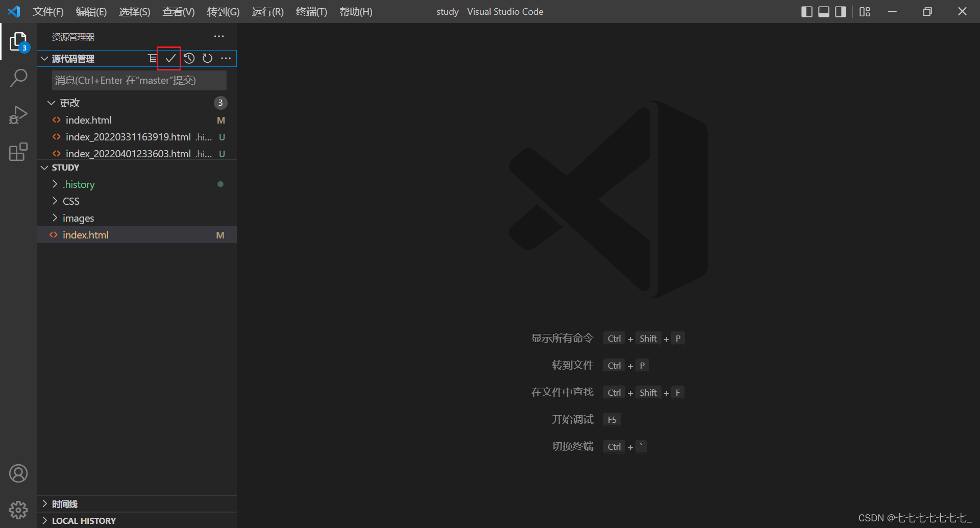This screenshot has height=528, width=980.
Task: Open the Manage gear icon
Action: 18,510
